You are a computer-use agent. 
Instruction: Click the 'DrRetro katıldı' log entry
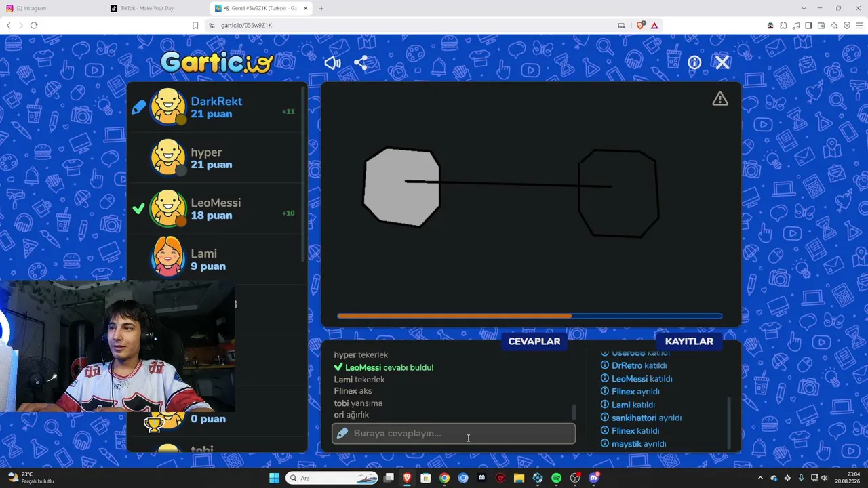tap(633, 366)
